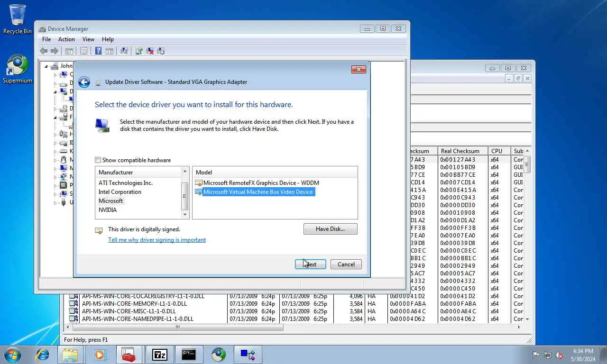Viewport: 607px width, 364px height.
Task: Open the Action menu in Device Manager
Action: pyautogui.click(x=66, y=39)
